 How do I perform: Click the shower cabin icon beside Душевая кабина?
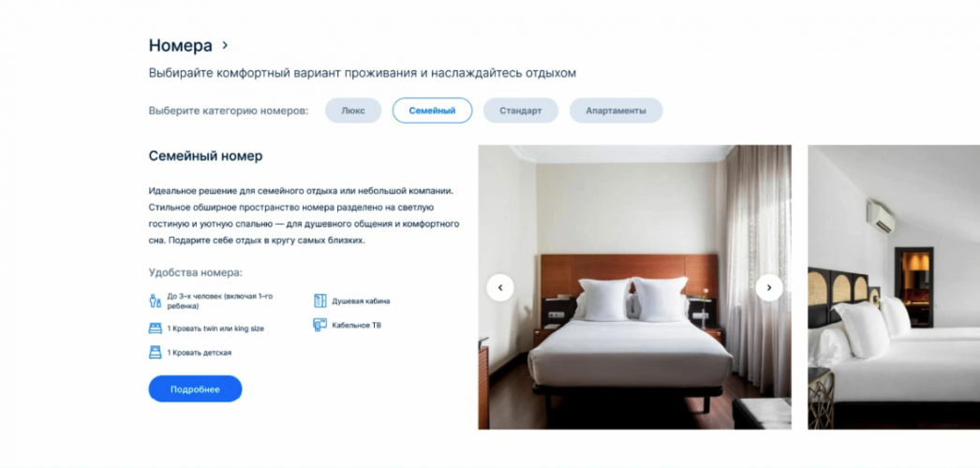[x=320, y=300]
